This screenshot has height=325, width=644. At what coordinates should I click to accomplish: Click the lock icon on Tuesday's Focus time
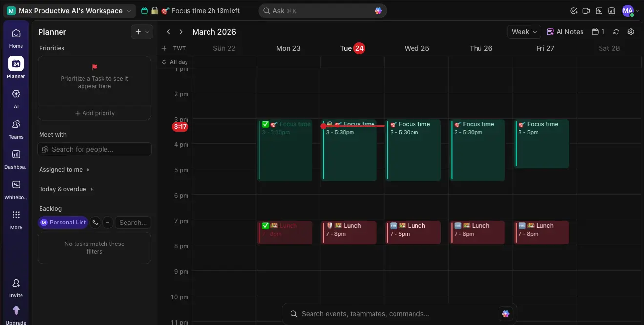coord(329,123)
